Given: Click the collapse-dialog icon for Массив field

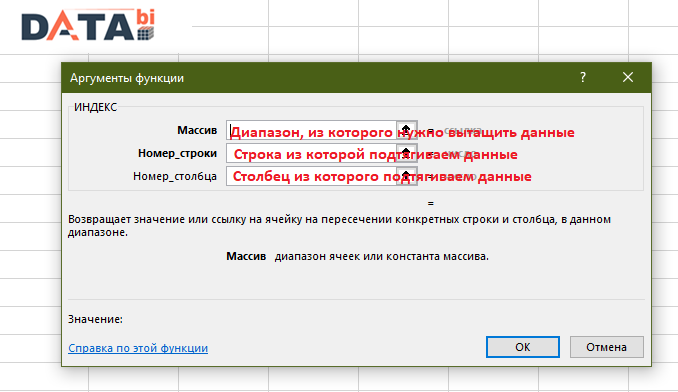Looking at the screenshot, I should click(x=406, y=130).
